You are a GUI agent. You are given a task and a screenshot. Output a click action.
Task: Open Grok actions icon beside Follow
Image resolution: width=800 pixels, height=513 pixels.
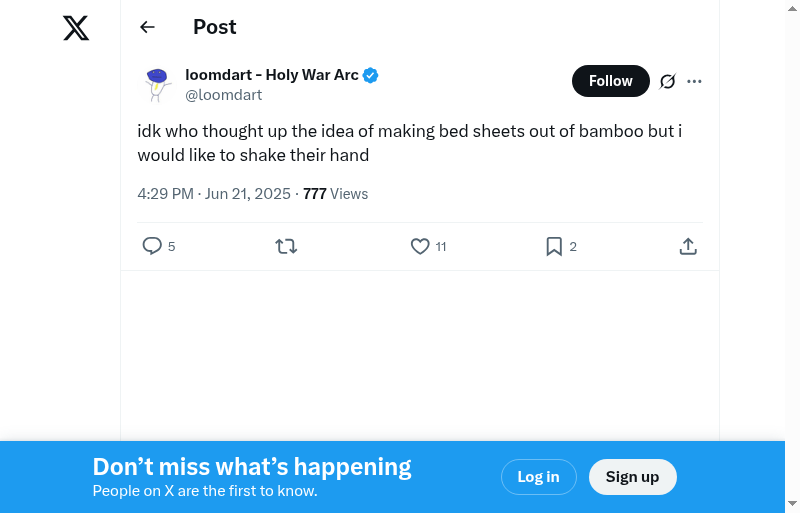pos(668,81)
